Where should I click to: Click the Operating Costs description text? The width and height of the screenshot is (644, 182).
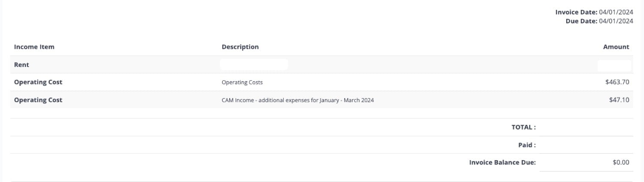242,82
